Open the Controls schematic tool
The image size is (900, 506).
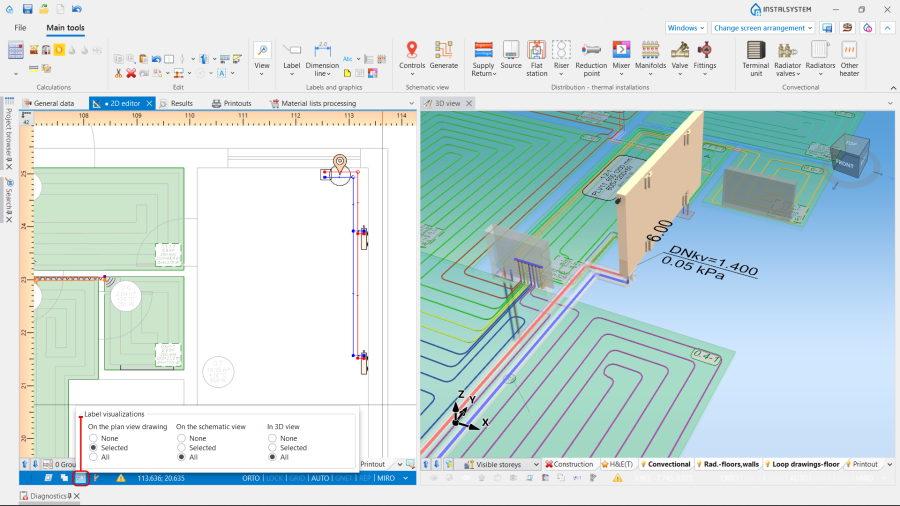tap(412, 50)
